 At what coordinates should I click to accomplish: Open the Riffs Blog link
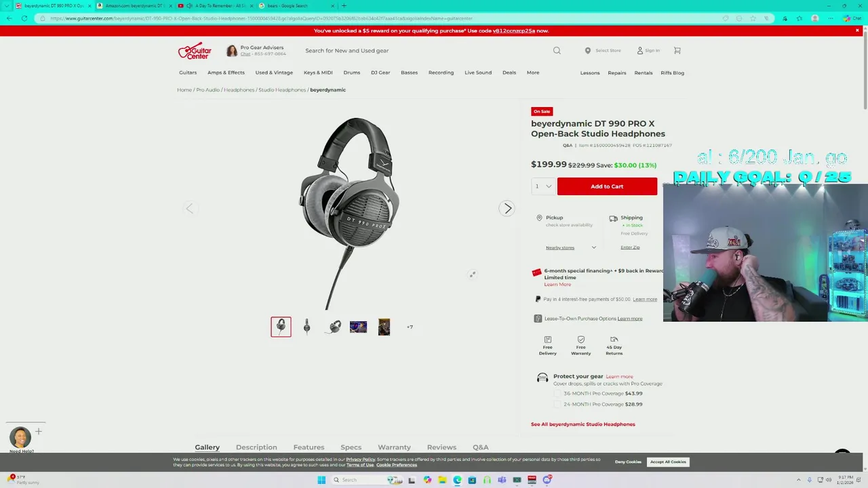tap(672, 73)
